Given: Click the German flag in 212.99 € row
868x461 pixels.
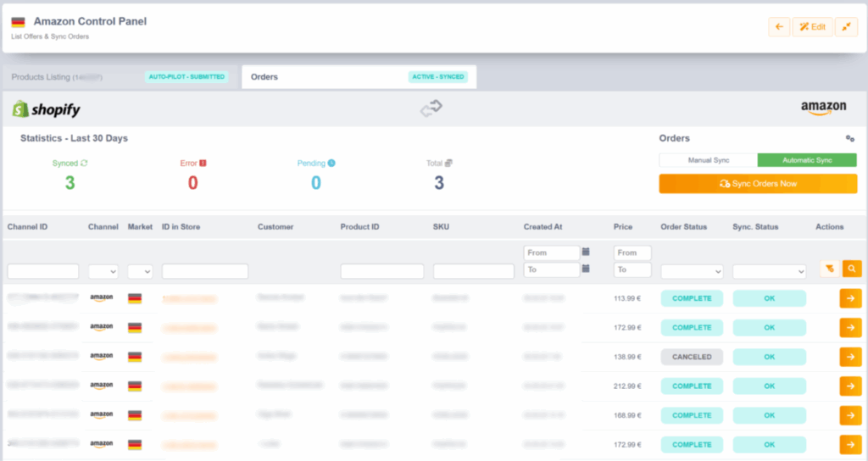Looking at the screenshot, I should (135, 386).
